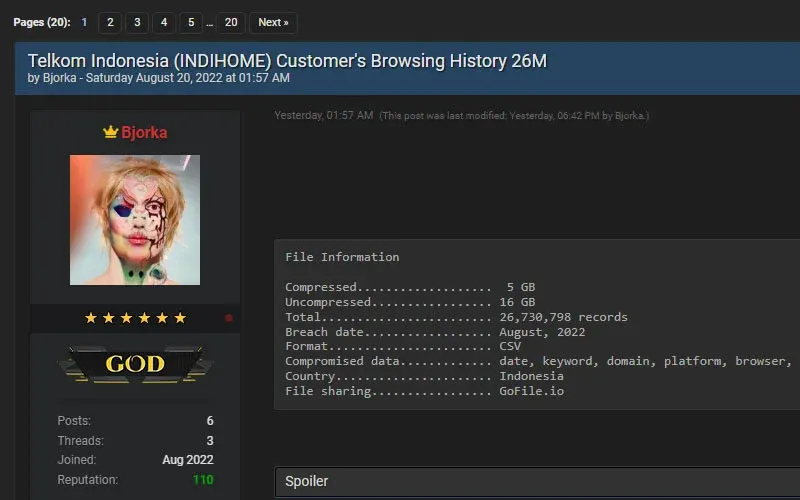Go to page 3 of the thread
This screenshot has height=500, width=800.
[137, 22]
